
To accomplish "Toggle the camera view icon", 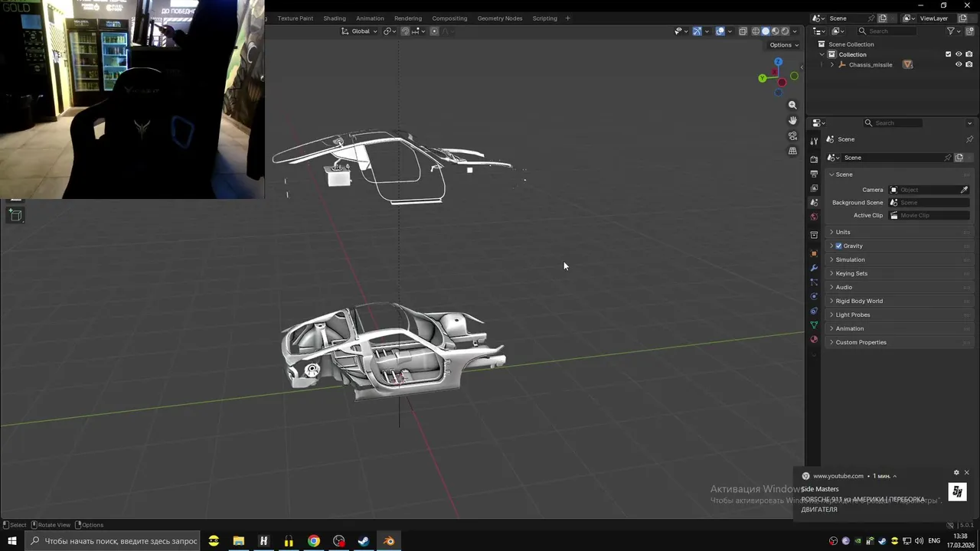I will 792,135.
